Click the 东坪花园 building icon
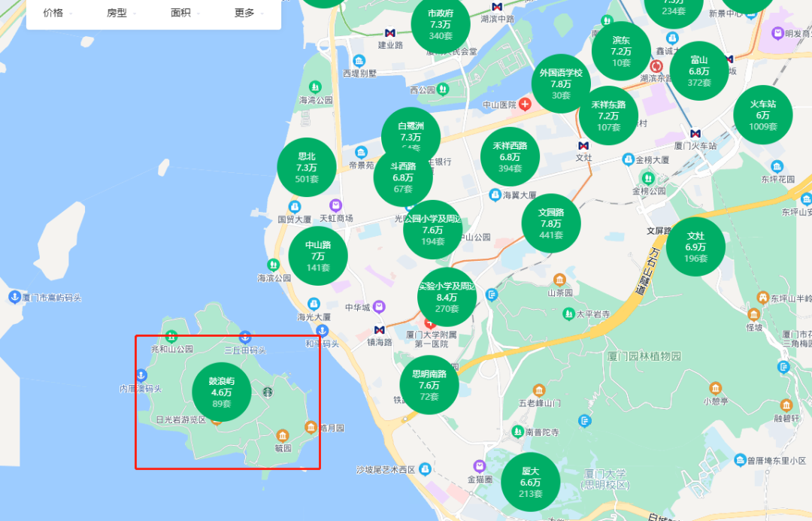Screen dimensions: 812x521 [x=777, y=167]
